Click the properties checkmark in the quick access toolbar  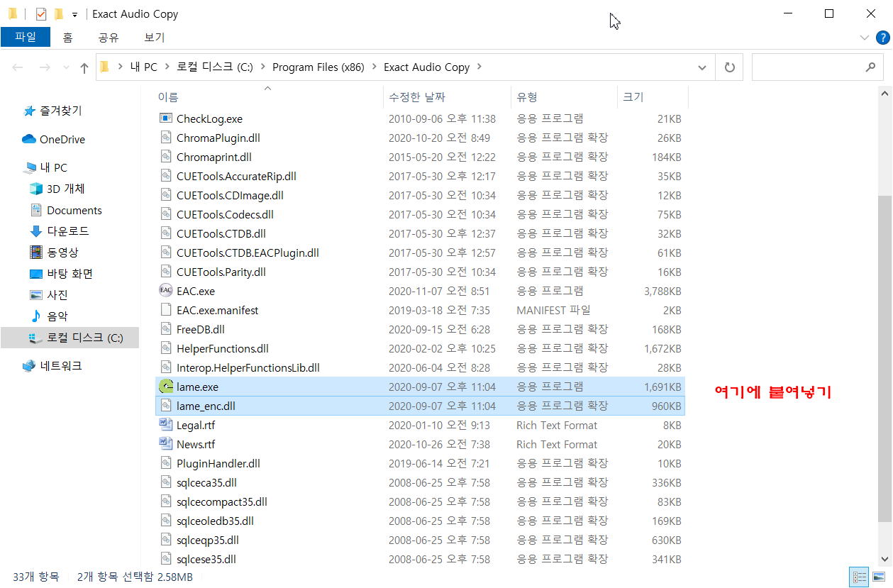tap(40, 14)
